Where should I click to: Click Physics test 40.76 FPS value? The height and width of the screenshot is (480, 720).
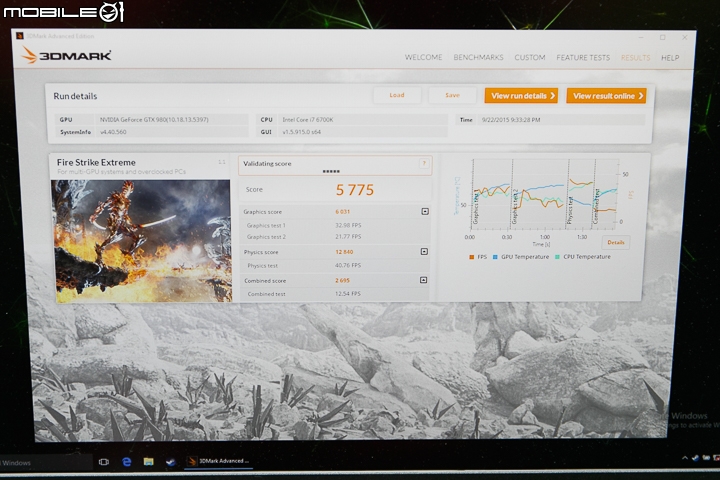(348, 265)
